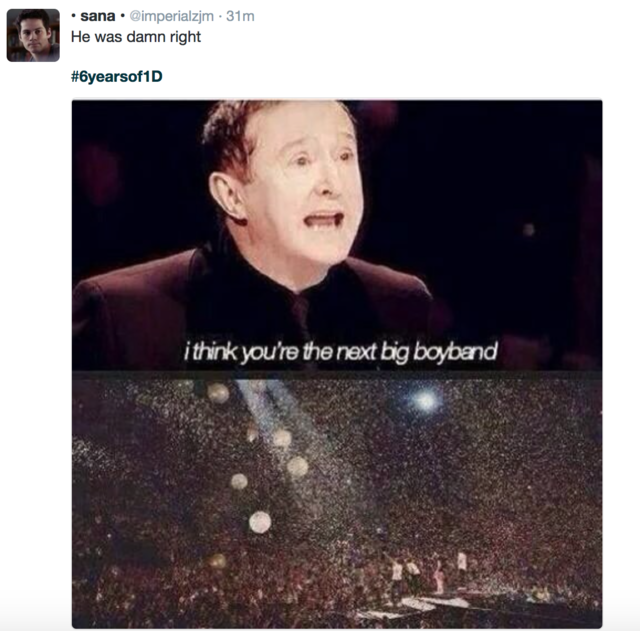This screenshot has width=640, height=631.
Task: Click the large white light orb in the crowd photo
Action: [260, 522]
